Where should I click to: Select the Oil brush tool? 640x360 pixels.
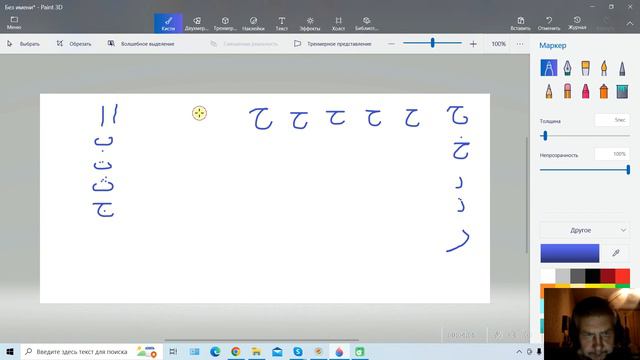pyautogui.click(x=585, y=68)
